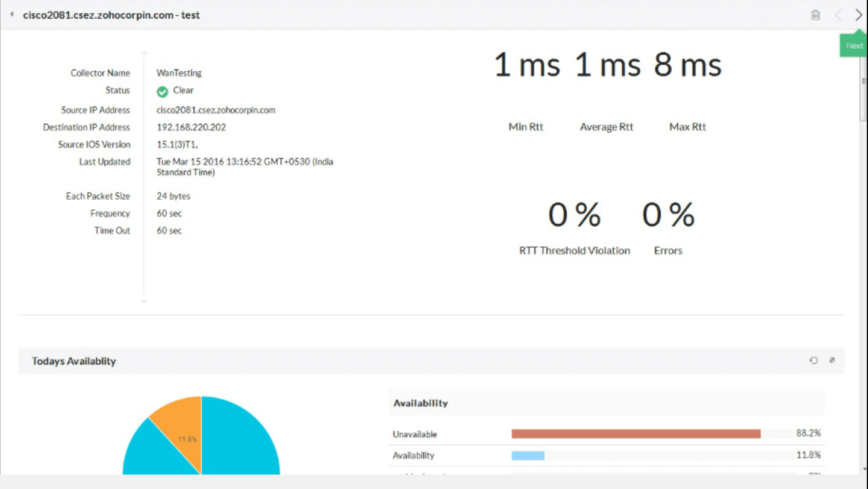Click the 'Average Rtt' label

(607, 127)
